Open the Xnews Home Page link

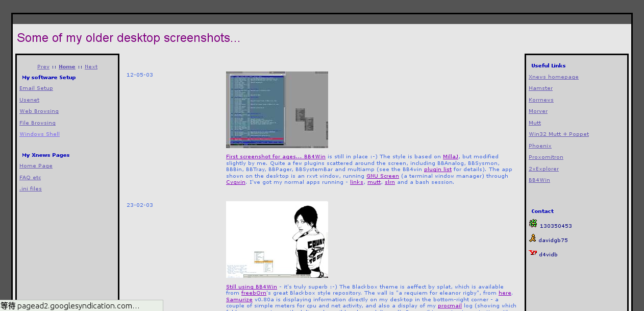tap(36, 166)
